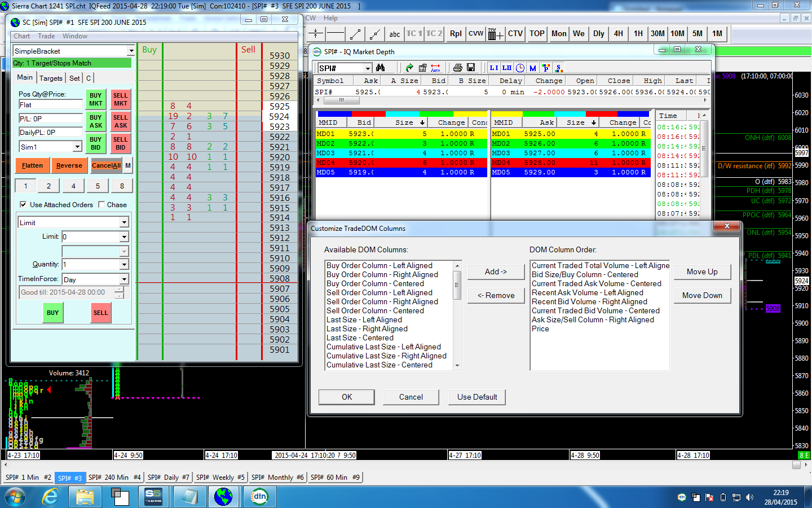Click Use Default in Customize TradeDOM Columns
The width and height of the screenshot is (812, 508).
pyautogui.click(x=477, y=397)
